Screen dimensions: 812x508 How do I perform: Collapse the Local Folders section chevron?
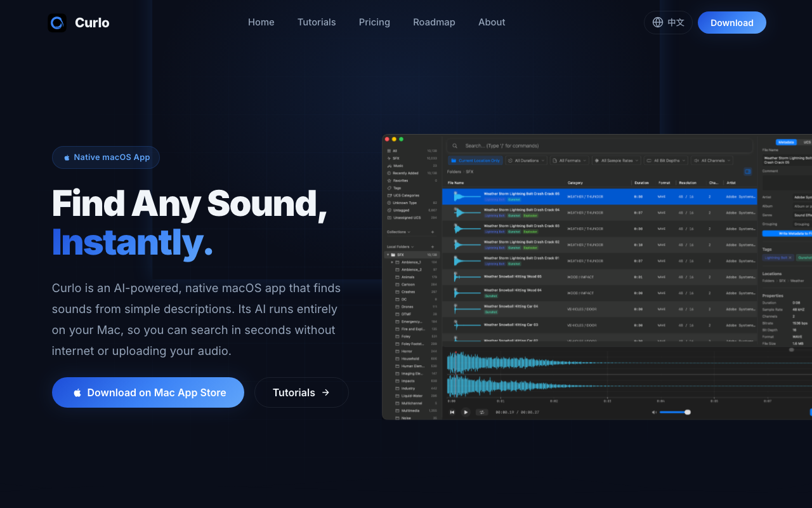412,247
